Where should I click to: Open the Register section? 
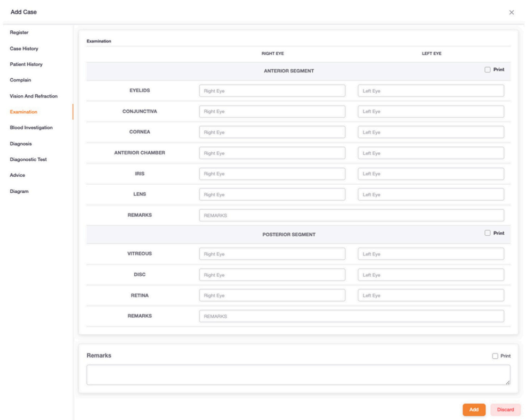coord(19,32)
